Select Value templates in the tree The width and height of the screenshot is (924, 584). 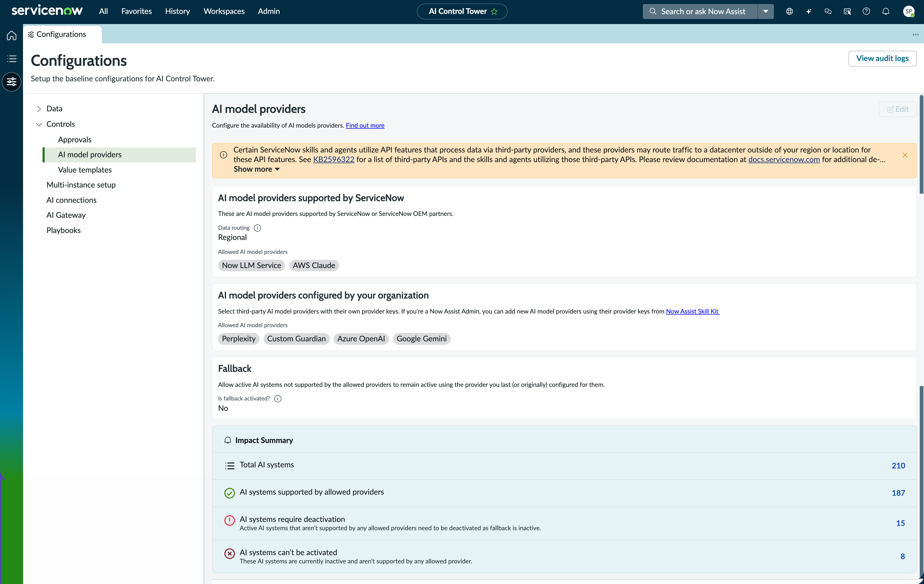(x=85, y=170)
